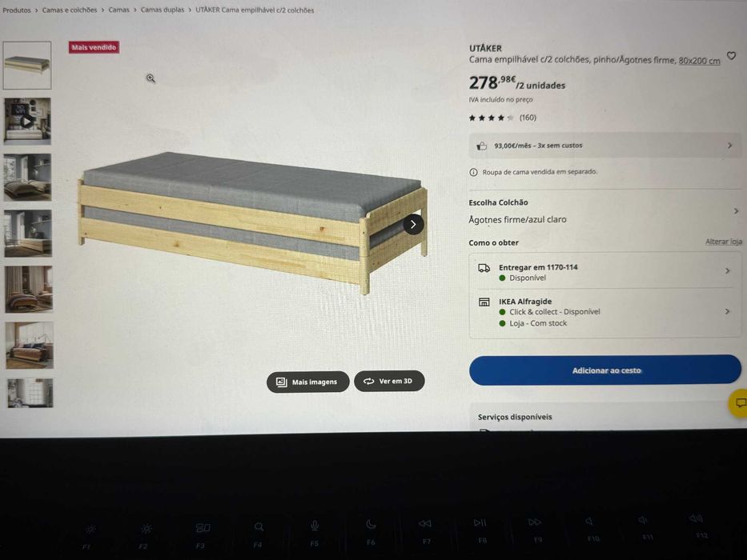Screen dimensions: 747x560
Task: Click Alterar loja link
Action: pos(724,242)
